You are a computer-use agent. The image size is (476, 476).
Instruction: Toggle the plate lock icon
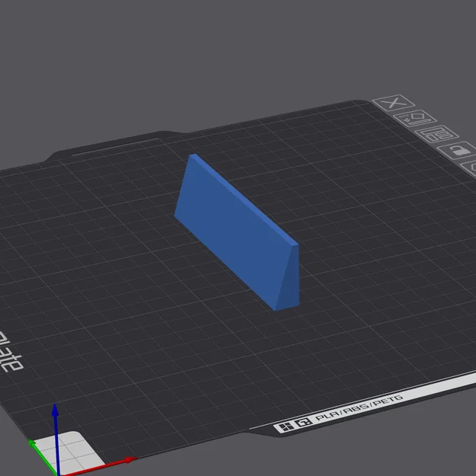click(x=459, y=150)
